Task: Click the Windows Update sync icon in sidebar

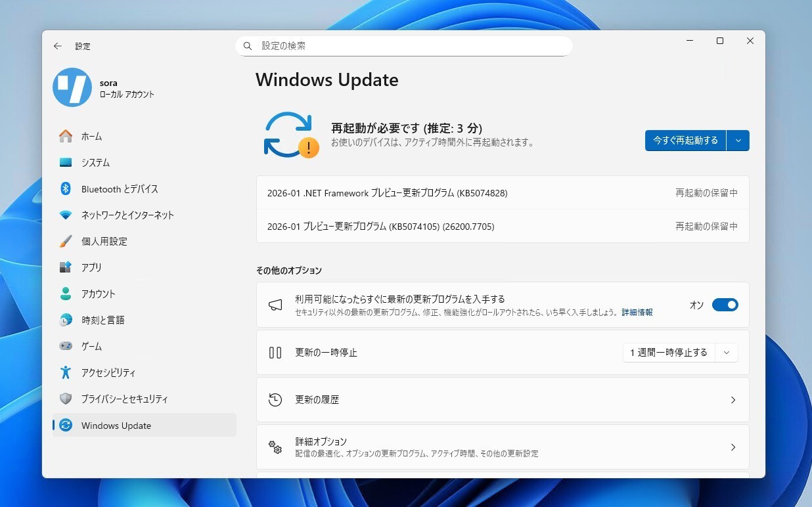Action: coord(66,425)
